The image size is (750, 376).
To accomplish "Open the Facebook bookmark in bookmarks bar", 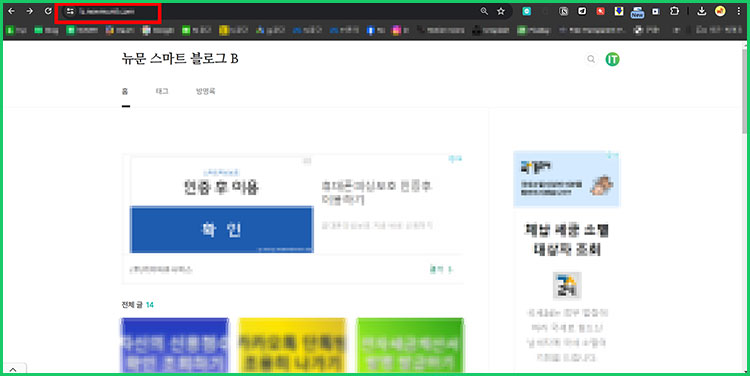I will pos(376,30).
